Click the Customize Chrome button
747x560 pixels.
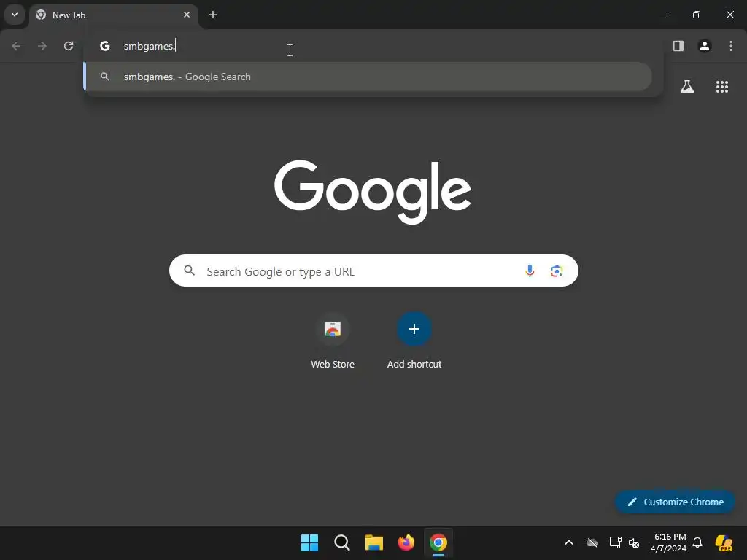pyautogui.click(x=675, y=502)
